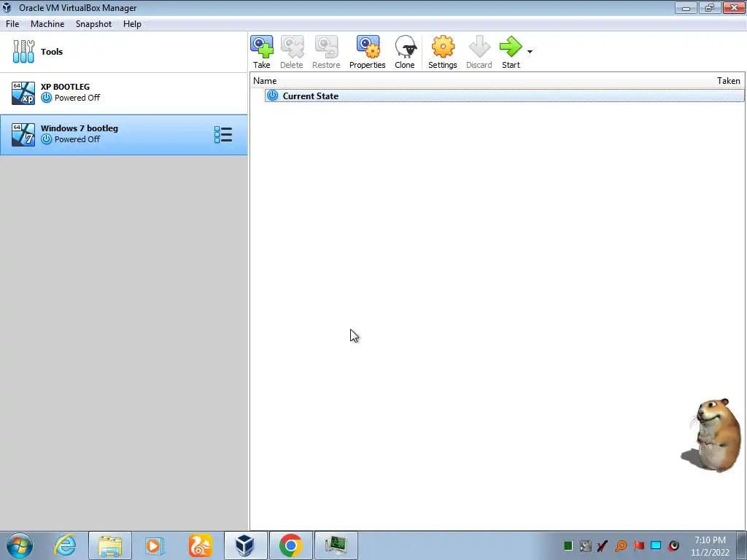Image resolution: width=747 pixels, height=560 pixels.
Task: Click the Current State power icon
Action: (273, 96)
